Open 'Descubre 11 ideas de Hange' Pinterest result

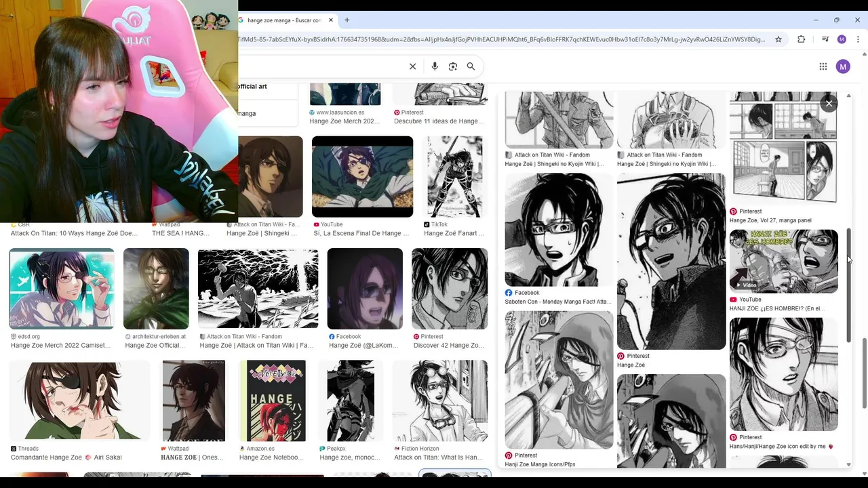click(439, 121)
